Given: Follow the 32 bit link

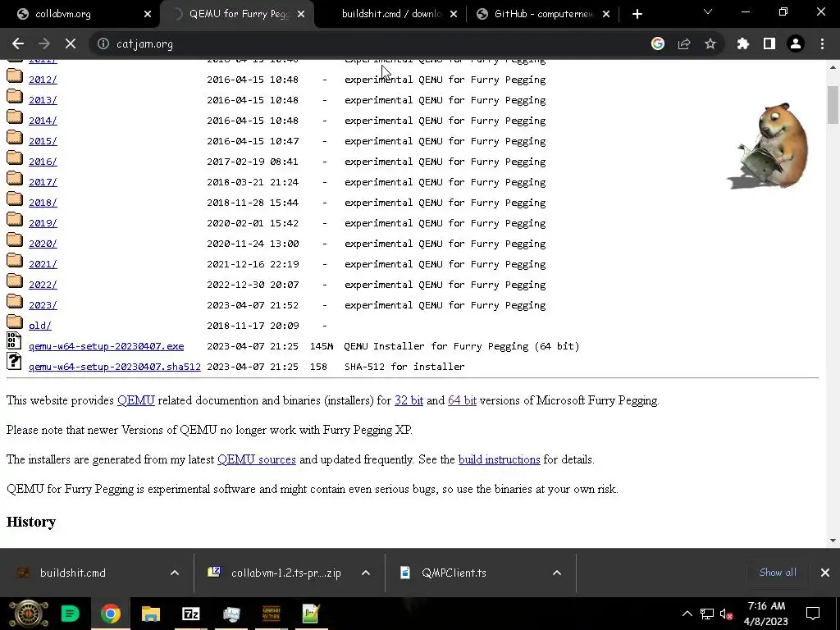Looking at the screenshot, I should pyautogui.click(x=409, y=400).
